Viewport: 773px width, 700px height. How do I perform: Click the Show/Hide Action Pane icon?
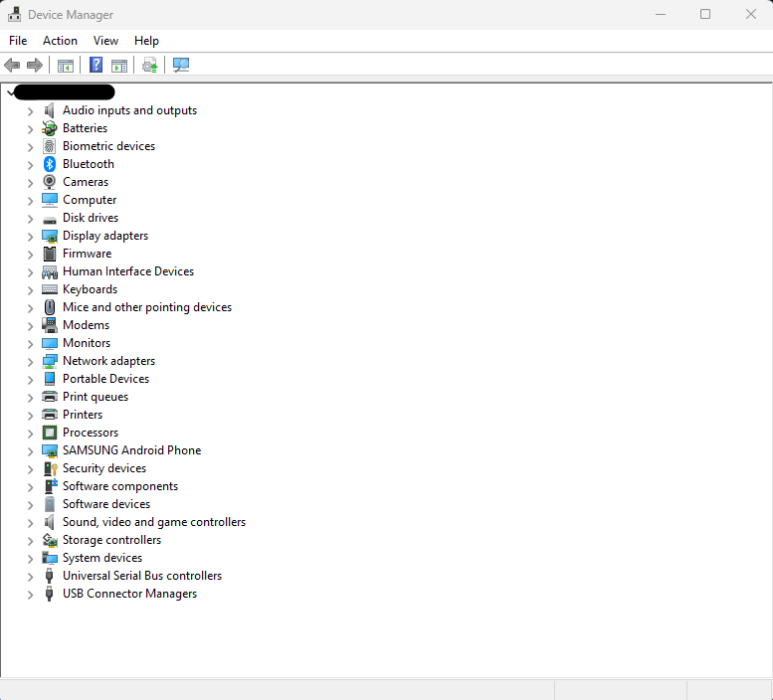point(119,66)
